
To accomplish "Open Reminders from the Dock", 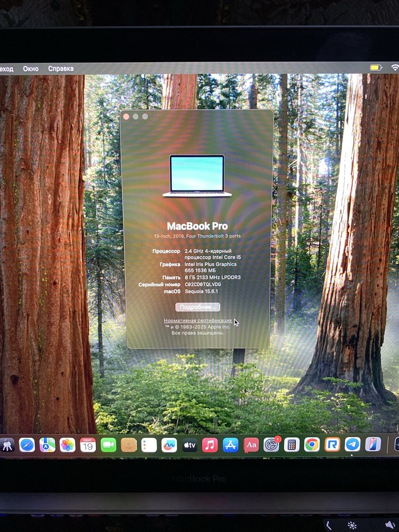I will (x=149, y=445).
